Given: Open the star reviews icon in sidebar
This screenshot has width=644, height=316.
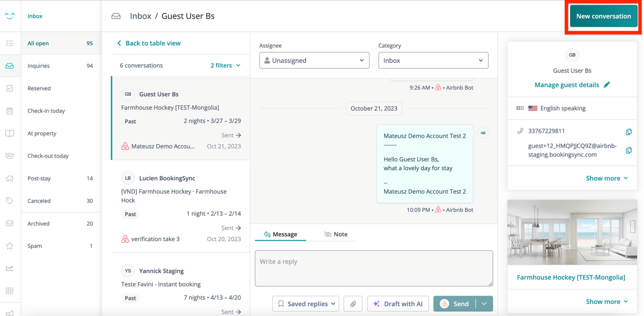Looking at the screenshot, I should coord(10,246).
